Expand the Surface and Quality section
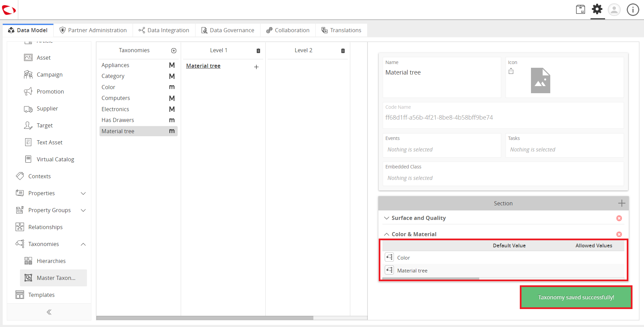644x327 pixels. point(386,218)
